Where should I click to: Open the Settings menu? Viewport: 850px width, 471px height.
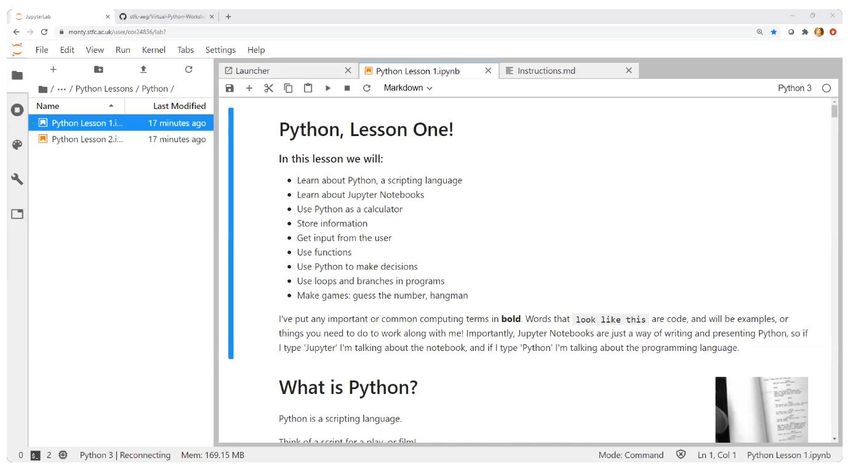[220, 50]
